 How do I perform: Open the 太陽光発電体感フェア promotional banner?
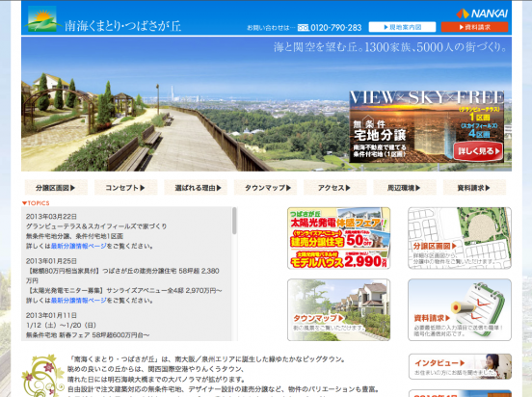coord(338,238)
